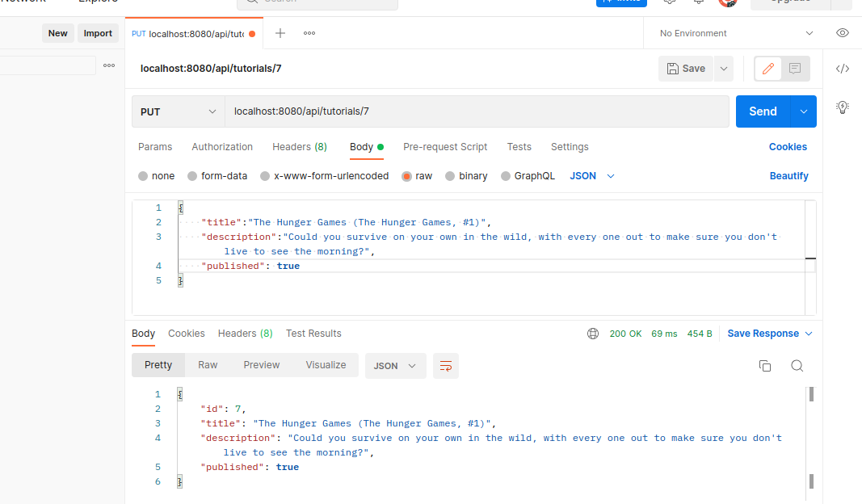Open the Test Results tab
This screenshot has height=504, width=862.
pyautogui.click(x=313, y=334)
